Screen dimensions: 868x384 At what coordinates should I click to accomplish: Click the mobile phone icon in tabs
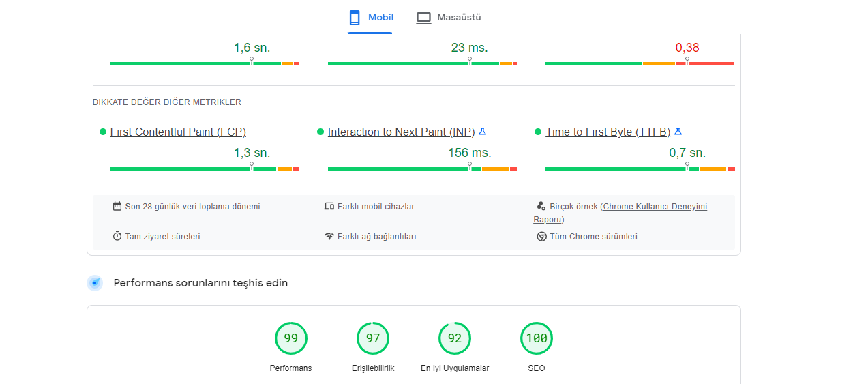[x=354, y=18]
